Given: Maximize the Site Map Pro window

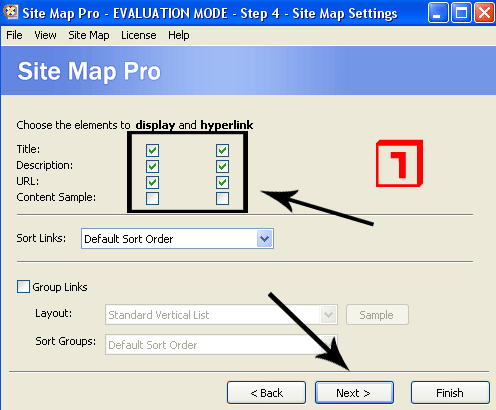Looking at the screenshot, I should coord(461,13).
